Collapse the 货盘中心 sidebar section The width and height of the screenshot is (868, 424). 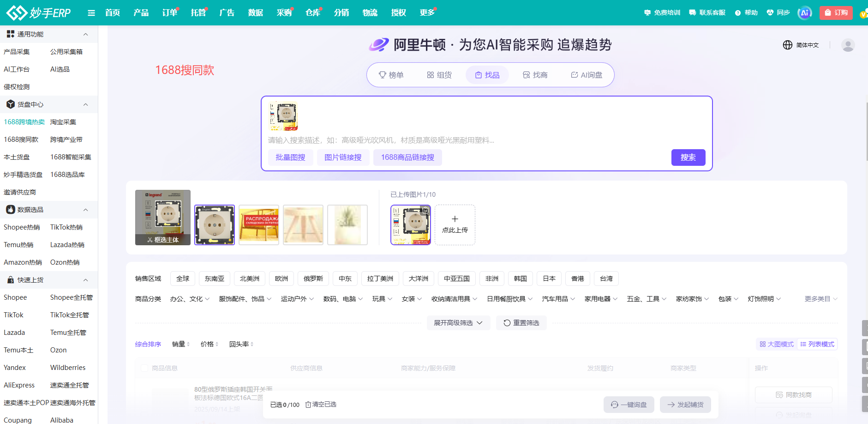pyautogui.click(x=85, y=104)
